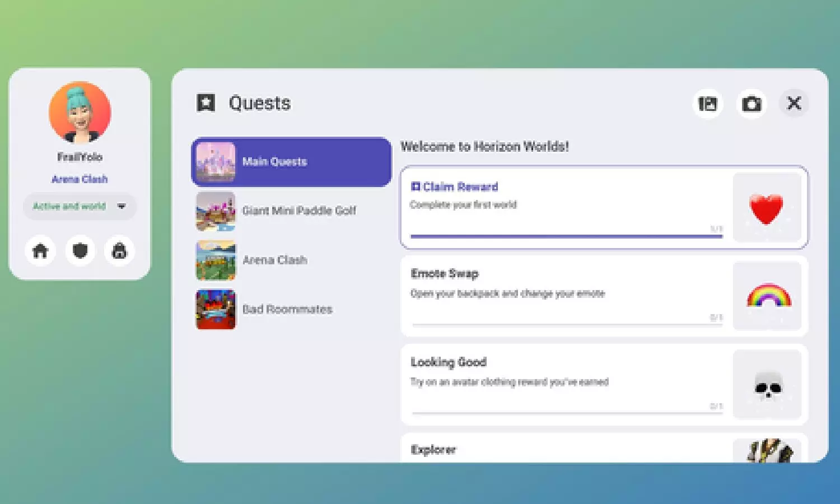Click the Claim Reward progress bar
Screen dimensions: 840x504
[566, 236]
